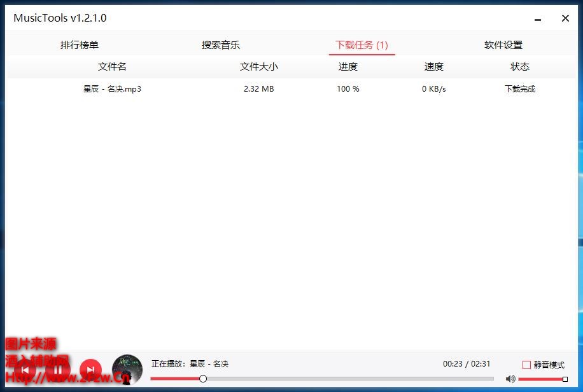Click the speaker volume icon
The image size is (583, 392).
(510, 379)
